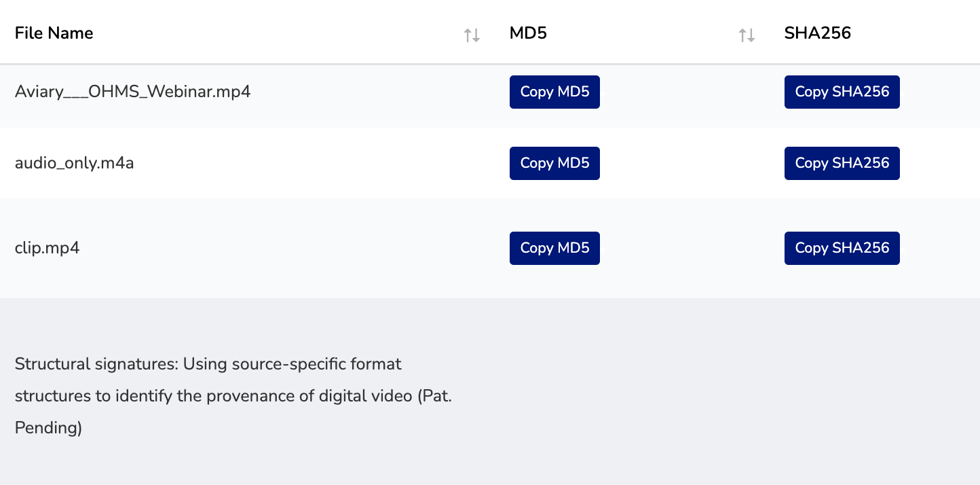Copy SHA256 for Aviary___OHMS_Webinar.mp4
The width and height of the screenshot is (980, 485).
842,92
